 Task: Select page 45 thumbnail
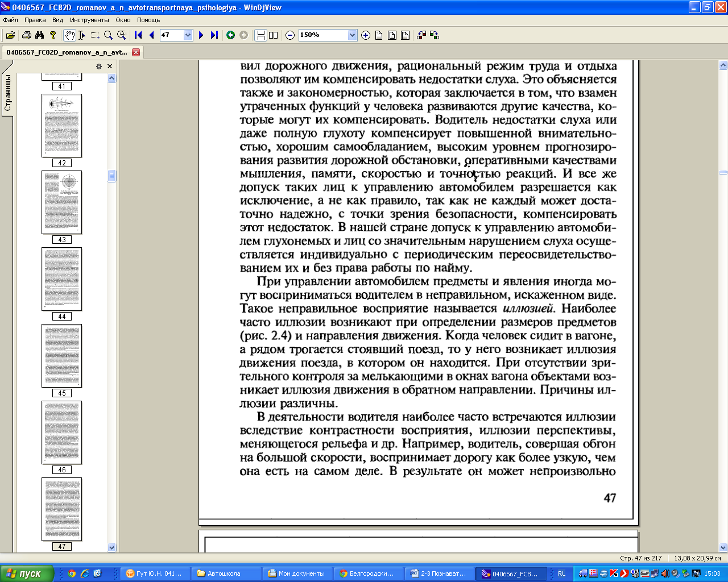click(61, 356)
